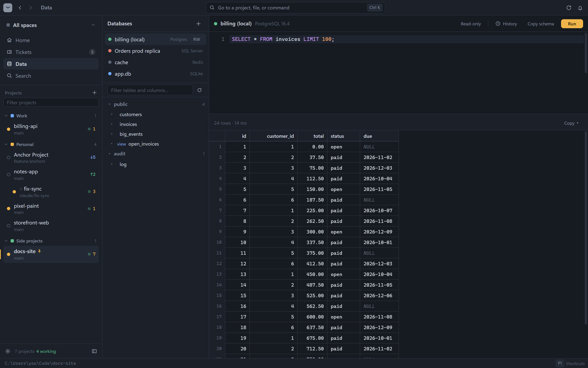This screenshot has height=368, width=588.
Task: Add a database with the plus icon
Action: [x=198, y=24]
